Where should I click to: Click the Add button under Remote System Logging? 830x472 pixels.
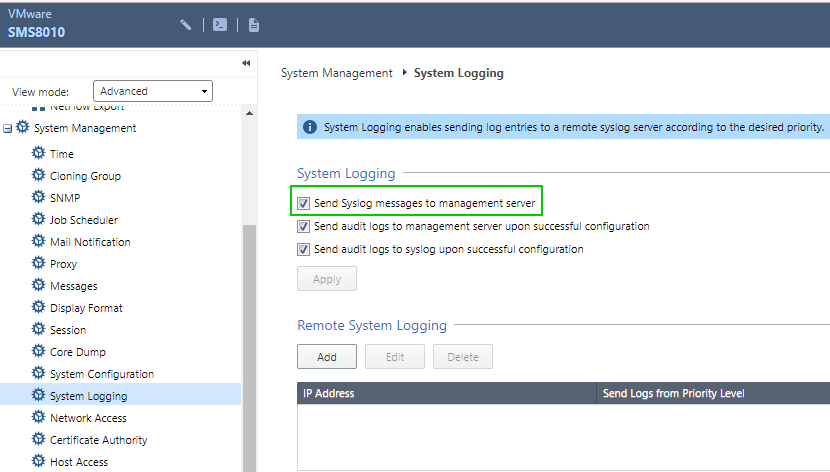click(326, 357)
